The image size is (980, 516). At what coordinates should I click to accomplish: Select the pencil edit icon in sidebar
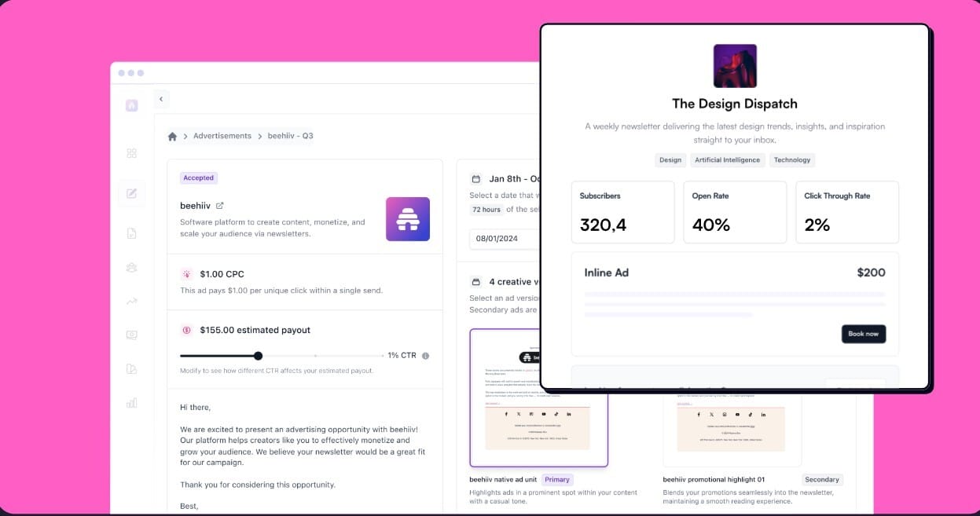point(131,193)
